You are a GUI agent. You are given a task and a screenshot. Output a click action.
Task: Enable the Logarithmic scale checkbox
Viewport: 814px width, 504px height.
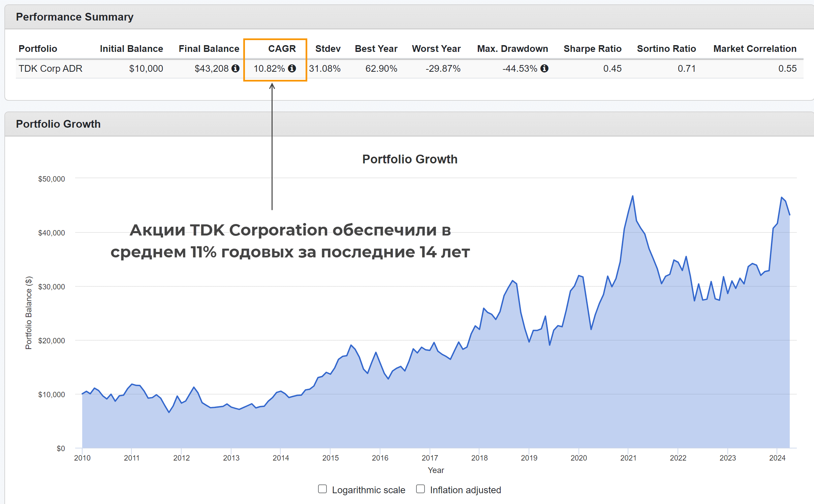[x=322, y=489]
